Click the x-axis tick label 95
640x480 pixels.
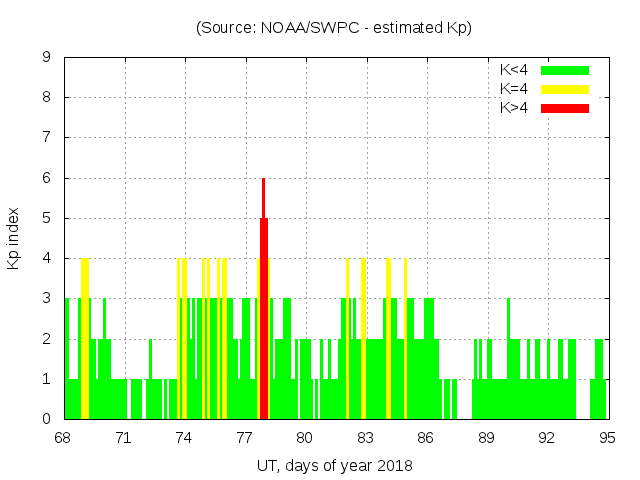coord(607,437)
